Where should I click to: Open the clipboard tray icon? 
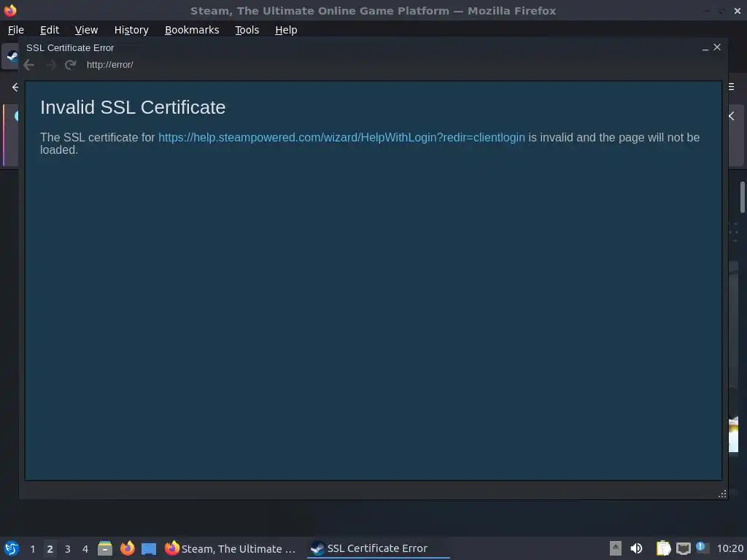[663, 548]
